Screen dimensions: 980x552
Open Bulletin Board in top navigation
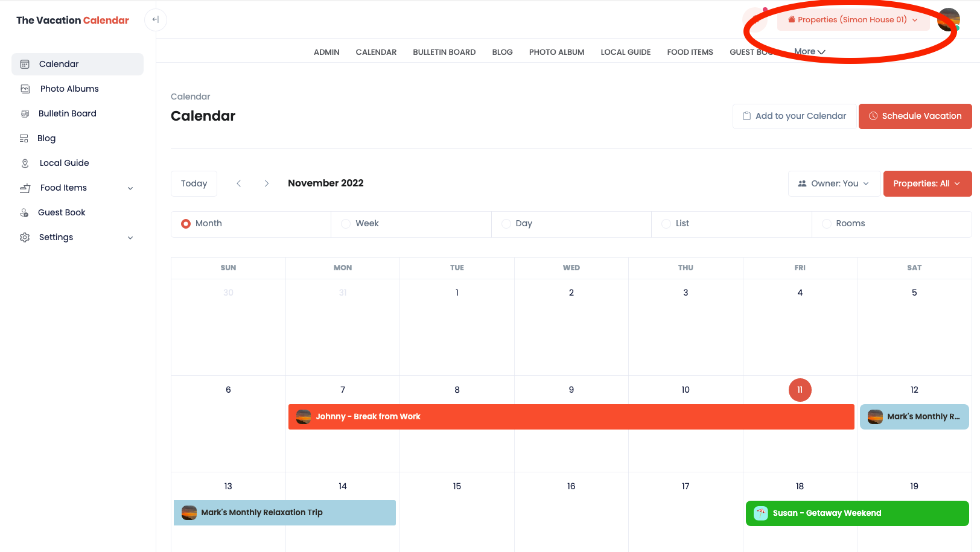pyautogui.click(x=444, y=52)
